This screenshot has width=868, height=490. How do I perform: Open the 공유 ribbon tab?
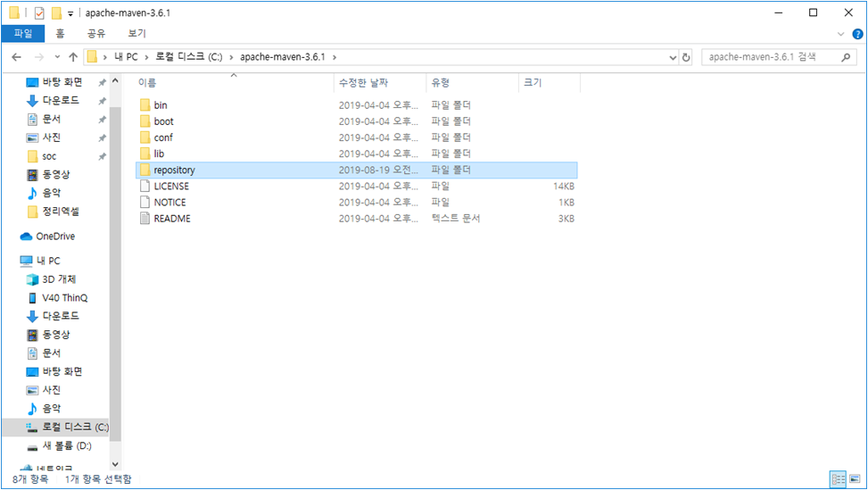pos(95,34)
